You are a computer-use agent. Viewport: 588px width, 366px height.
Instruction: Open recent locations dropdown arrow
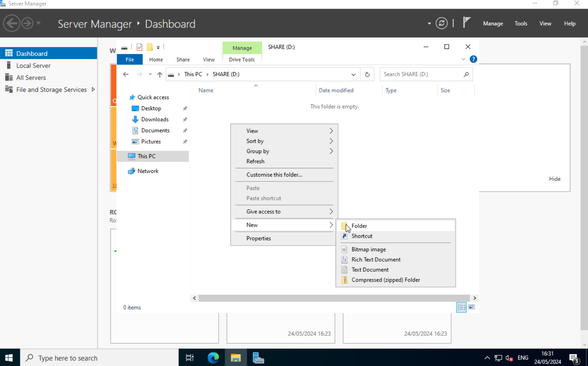pyautogui.click(x=150, y=74)
